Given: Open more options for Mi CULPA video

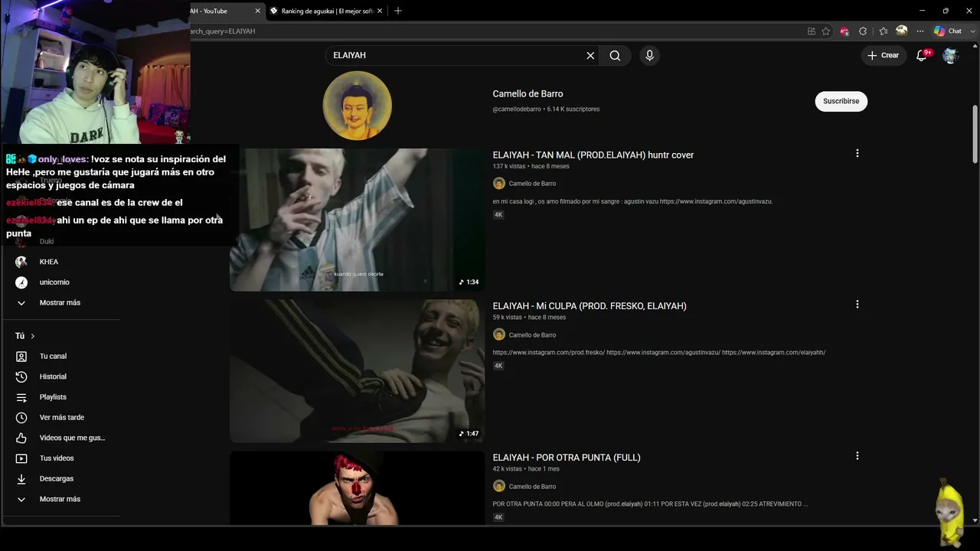Looking at the screenshot, I should (857, 304).
